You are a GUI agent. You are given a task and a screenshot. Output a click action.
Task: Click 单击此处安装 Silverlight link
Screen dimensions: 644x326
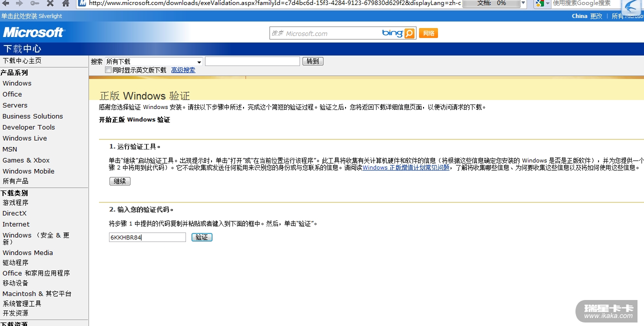31,16
